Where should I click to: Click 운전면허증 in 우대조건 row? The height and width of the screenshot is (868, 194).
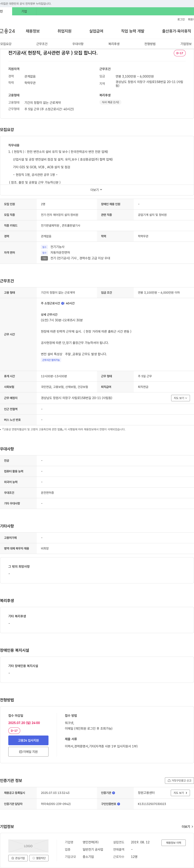coord(47,493)
